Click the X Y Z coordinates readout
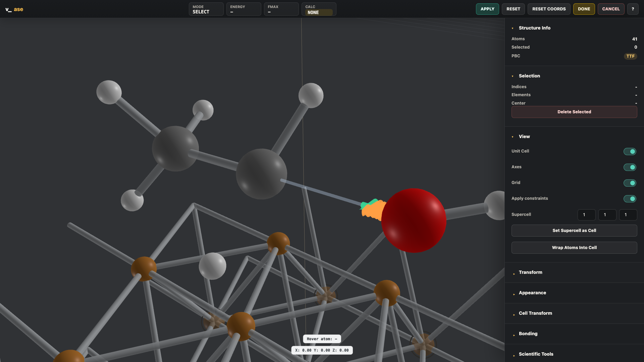 [322, 350]
